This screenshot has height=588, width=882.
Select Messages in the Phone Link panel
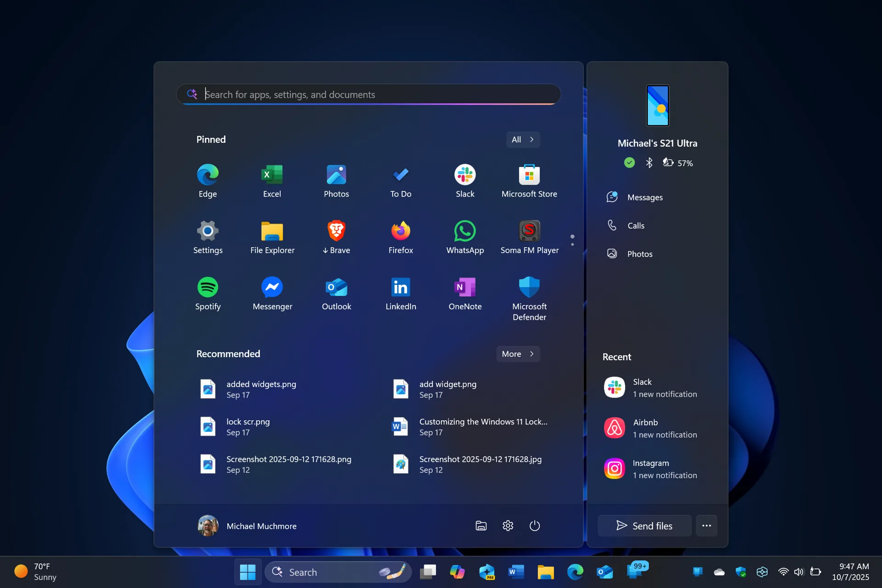[645, 197]
